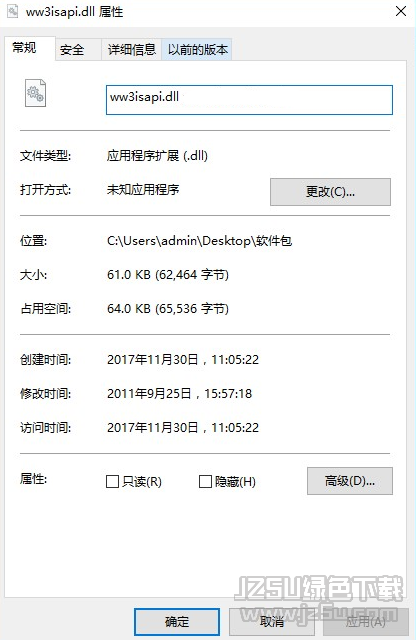Click the 取消 cancel button
This screenshot has height=640, width=416.
click(x=272, y=622)
